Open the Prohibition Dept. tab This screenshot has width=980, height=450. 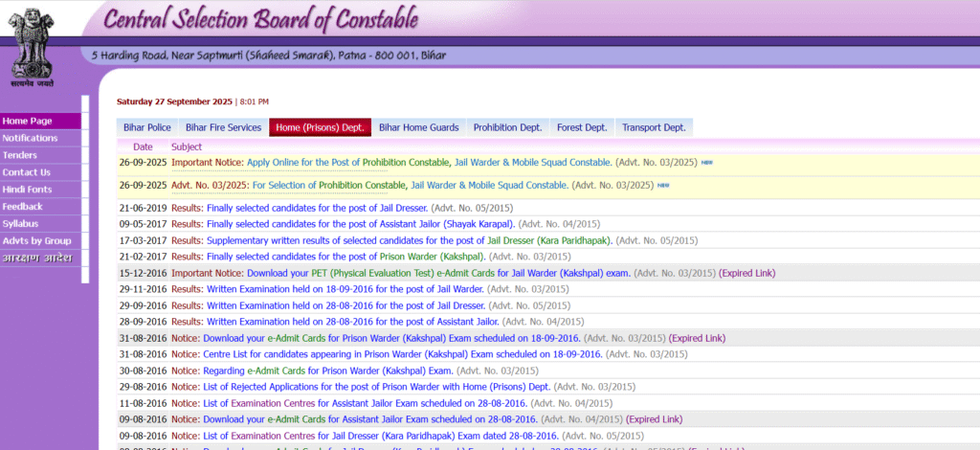pos(507,127)
